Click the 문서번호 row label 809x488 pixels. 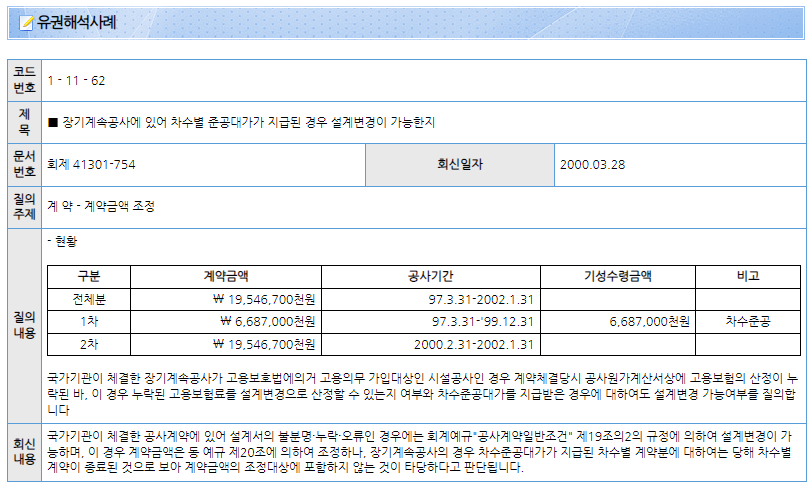24,165
